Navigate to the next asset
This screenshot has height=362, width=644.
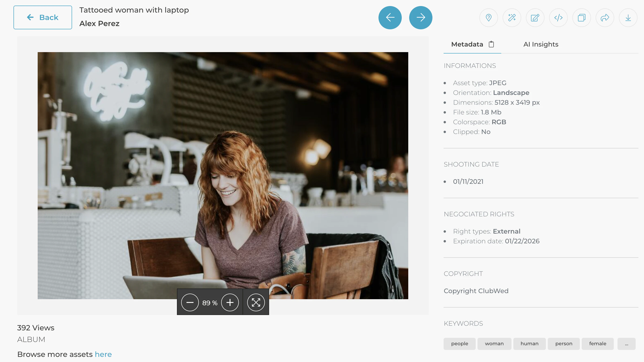421,17
